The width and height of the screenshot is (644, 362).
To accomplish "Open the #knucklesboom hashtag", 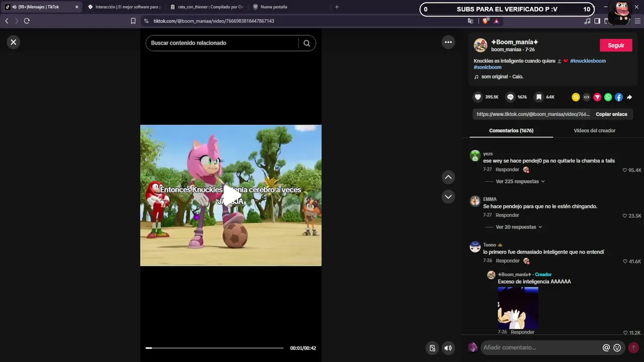I will tap(588, 61).
